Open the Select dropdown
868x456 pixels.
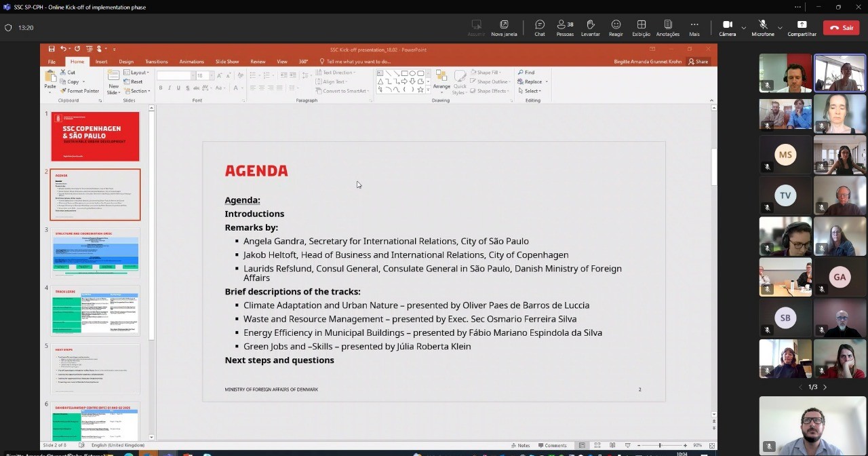pyautogui.click(x=529, y=91)
